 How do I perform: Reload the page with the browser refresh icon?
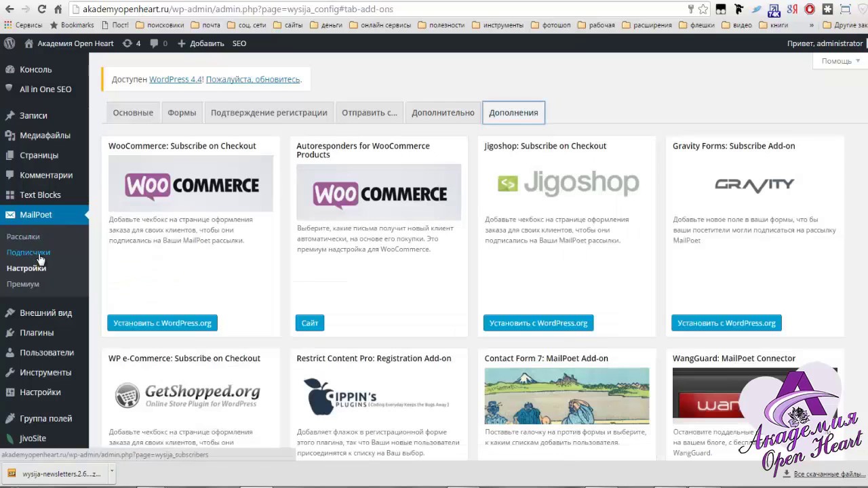tap(41, 9)
